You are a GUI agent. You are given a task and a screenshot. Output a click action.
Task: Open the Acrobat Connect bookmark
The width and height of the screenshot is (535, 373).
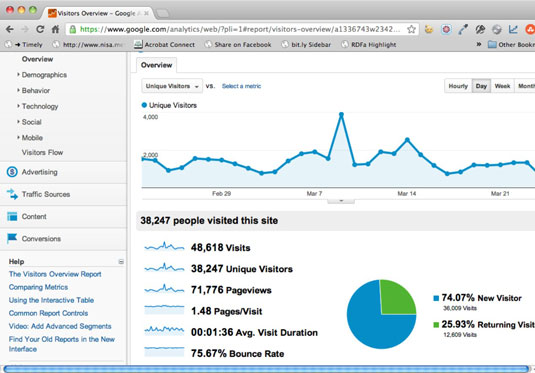[x=164, y=44]
